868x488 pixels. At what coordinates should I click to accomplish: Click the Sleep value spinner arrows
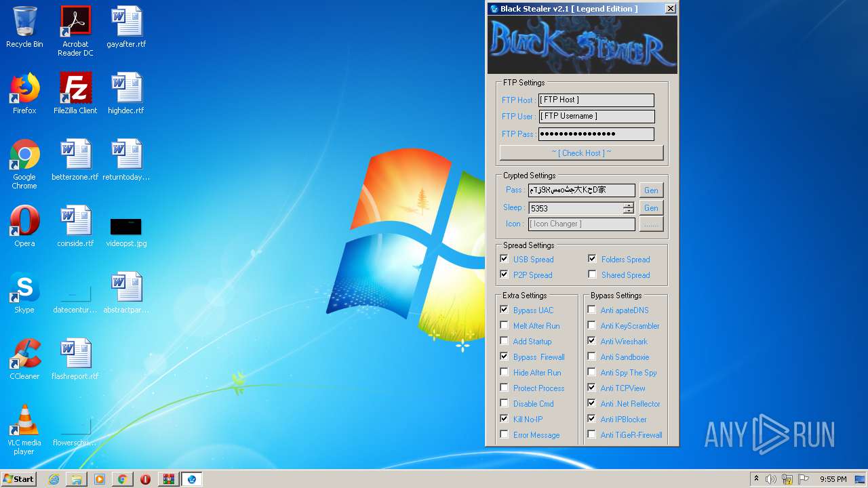coord(629,208)
